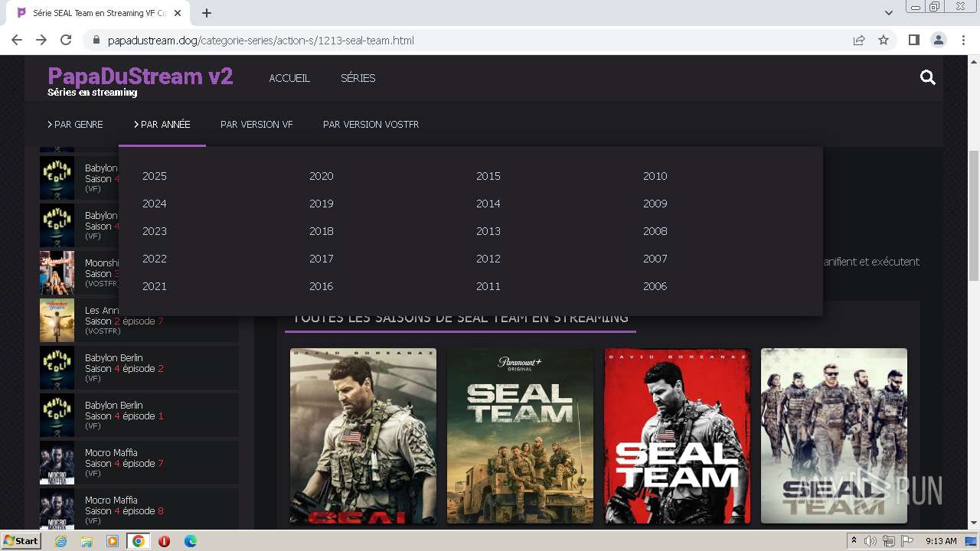The height and width of the screenshot is (551, 980).
Task: Open the Edge taskbar icon
Action: tap(190, 541)
